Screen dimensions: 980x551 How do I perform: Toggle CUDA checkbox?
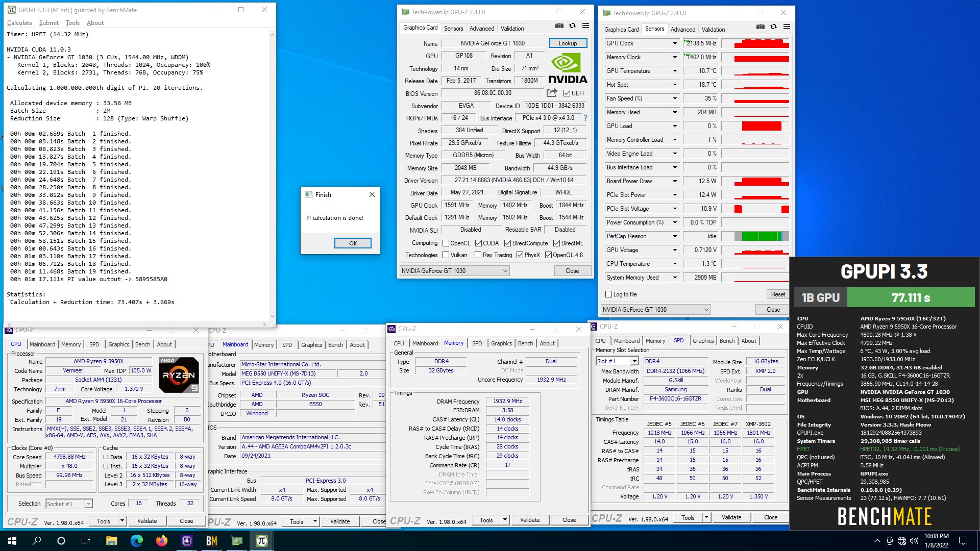tap(478, 243)
